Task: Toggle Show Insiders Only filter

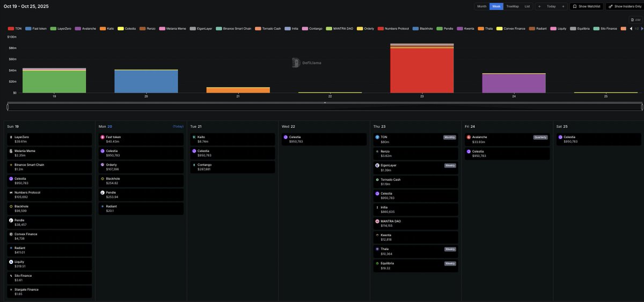Action: (x=624, y=6)
